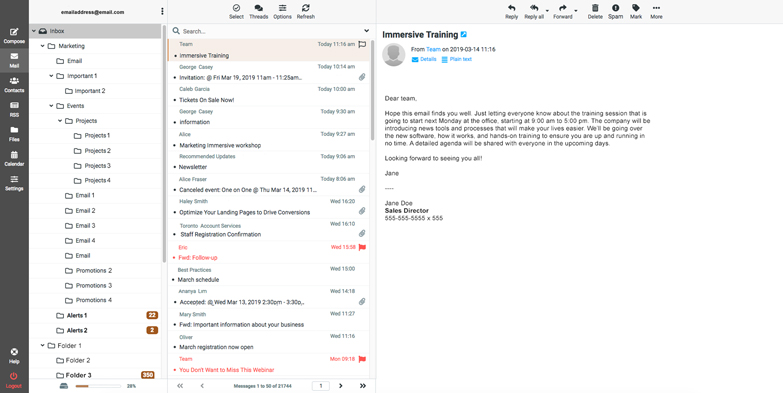783x393 pixels.
Task: Collapse the Inbox folder tree
Action: click(x=34, y=31)
